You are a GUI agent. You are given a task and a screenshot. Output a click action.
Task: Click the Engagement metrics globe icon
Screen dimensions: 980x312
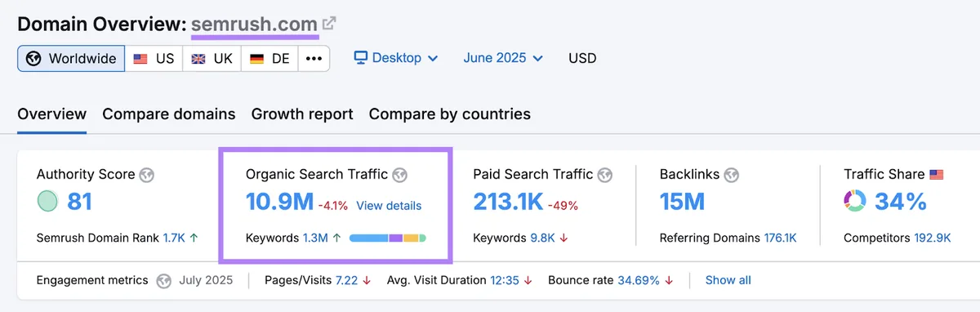point(164,280)
